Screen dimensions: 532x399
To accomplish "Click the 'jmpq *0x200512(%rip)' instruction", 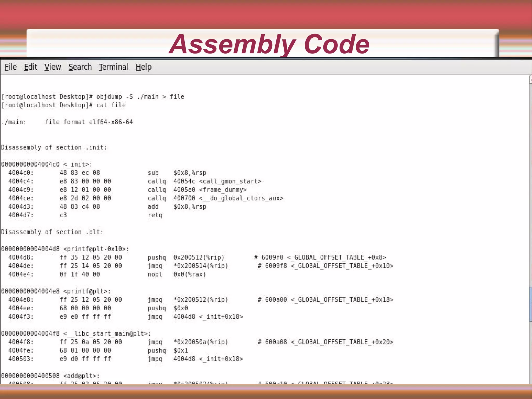I will click(x=188, y=299).
